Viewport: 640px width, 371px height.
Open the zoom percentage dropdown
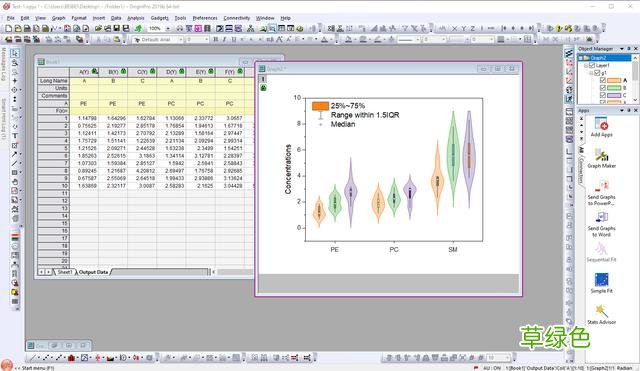[x=168, y=28]
